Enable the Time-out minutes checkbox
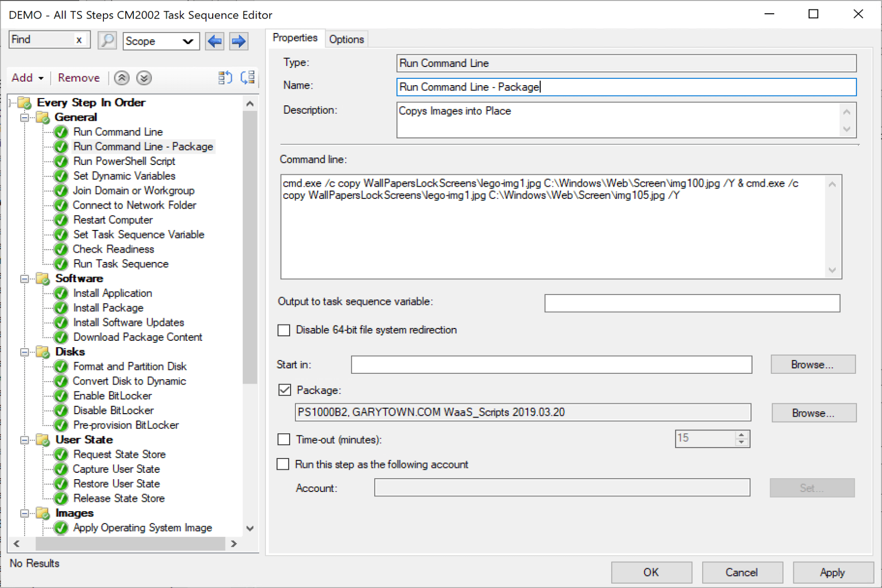882x588 pixels. 283,439
